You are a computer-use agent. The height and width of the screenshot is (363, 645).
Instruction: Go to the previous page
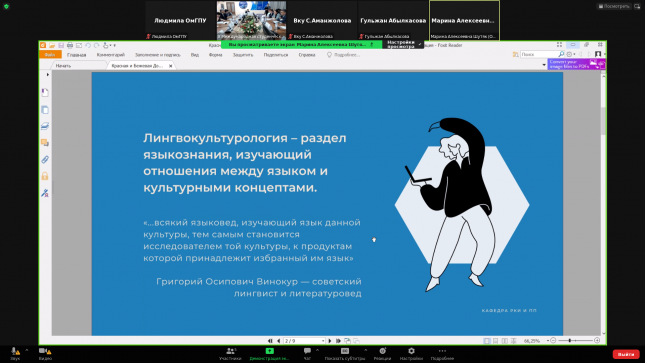[x=278, y=341]
